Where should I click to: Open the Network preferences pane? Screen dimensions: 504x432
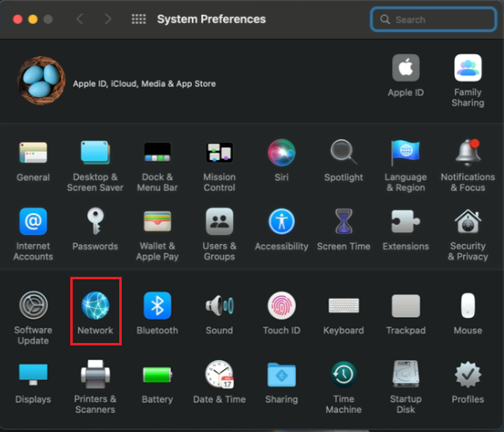95,307
